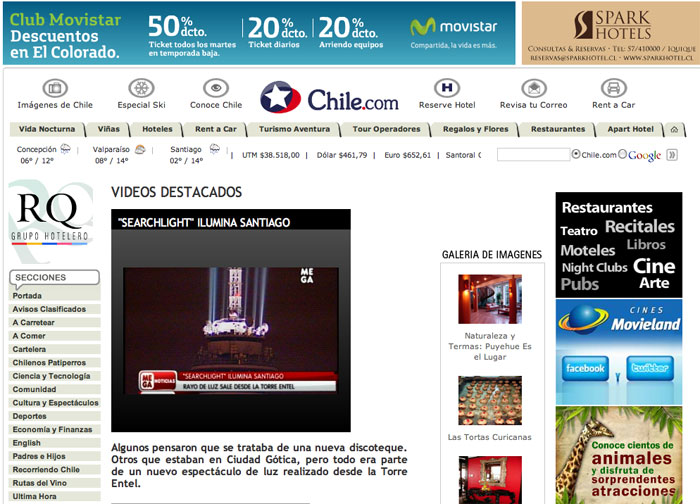Open Economía y Finanzas section
The image size is (700, 504).
55,429
